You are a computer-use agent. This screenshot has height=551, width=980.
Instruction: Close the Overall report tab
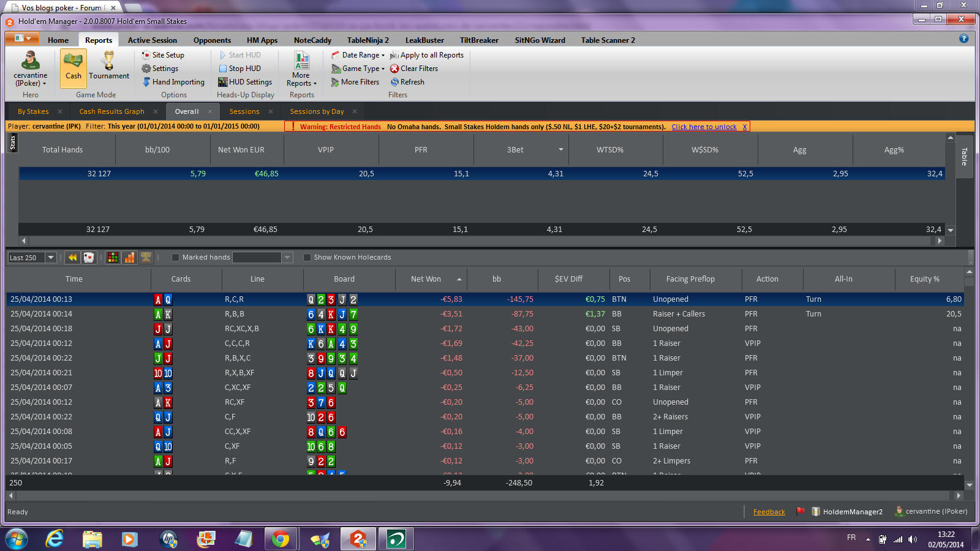[x=209, y=111]
